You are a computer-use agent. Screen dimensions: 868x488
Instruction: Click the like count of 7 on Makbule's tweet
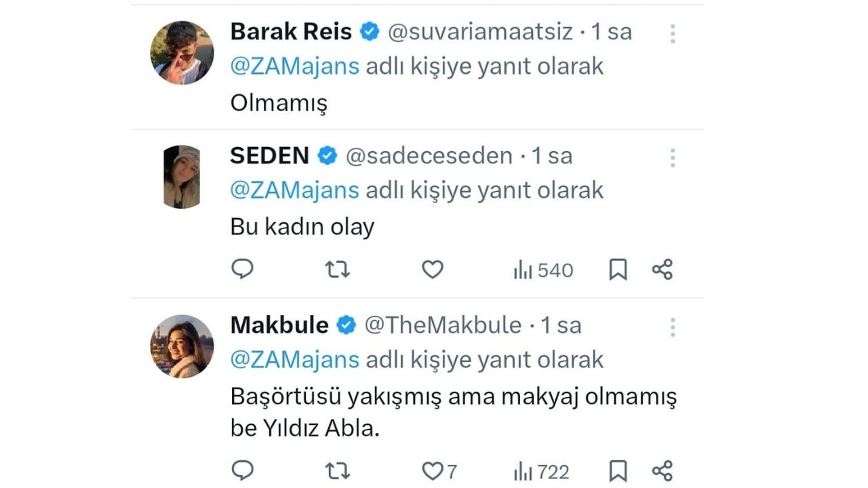click(x=452, y=470)
